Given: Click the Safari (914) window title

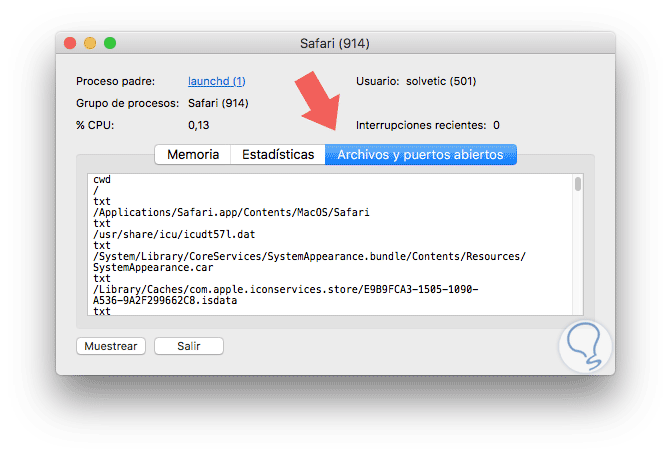Looking at the screenshot, I should point(336,44).
